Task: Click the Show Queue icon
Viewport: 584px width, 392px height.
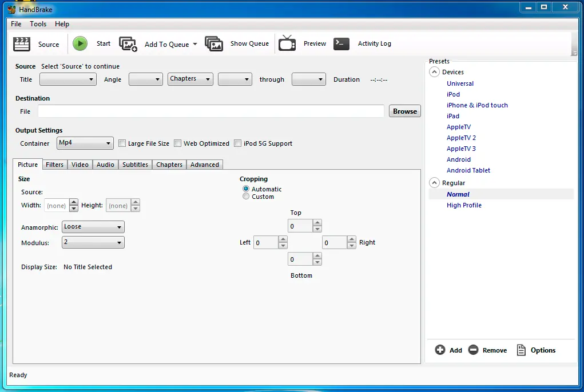Action: coord(214,44)
